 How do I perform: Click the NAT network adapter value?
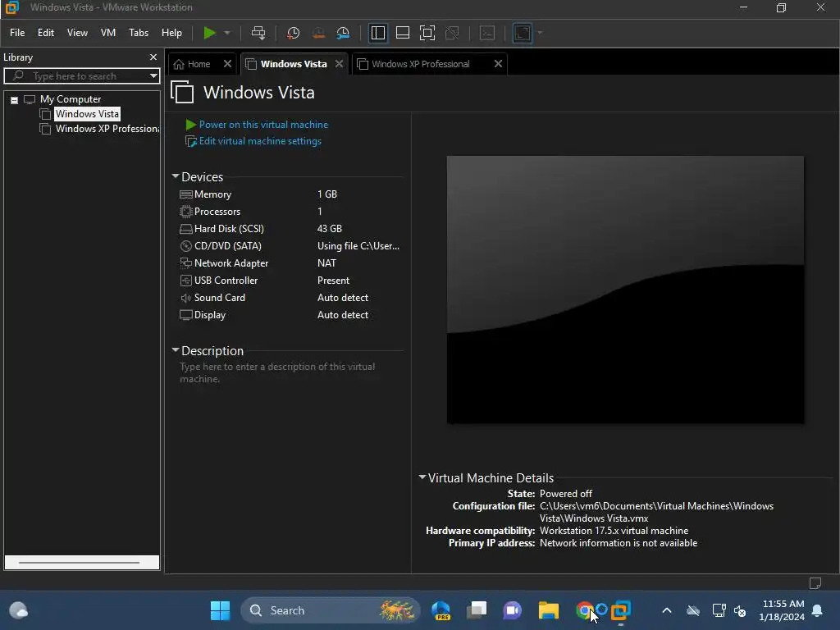(x=326, y=263)
